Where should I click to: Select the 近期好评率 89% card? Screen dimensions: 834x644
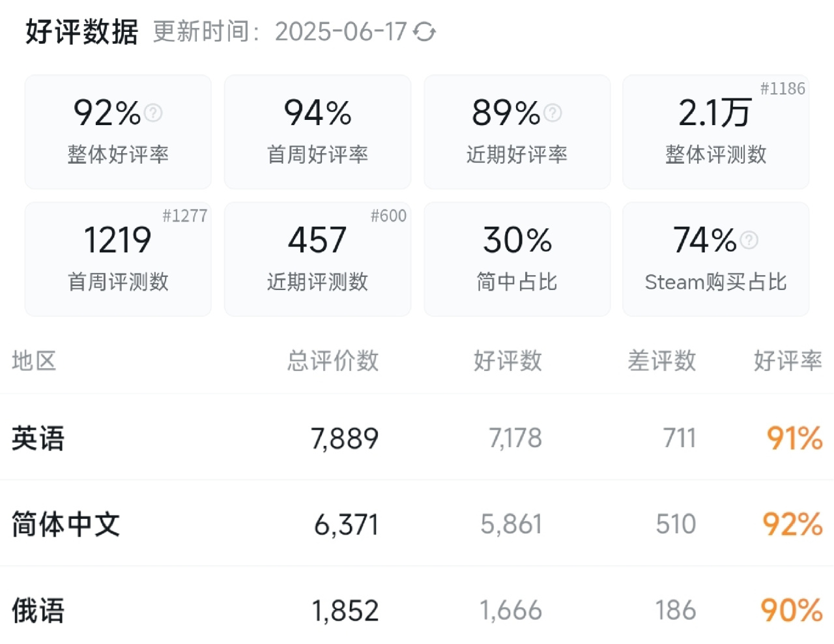[x=517, y=132]
